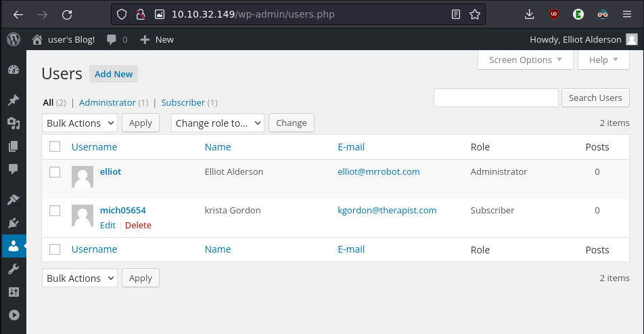Filter users by Subscriber
This screenshot has height=334, width=644.
[183, 103]
